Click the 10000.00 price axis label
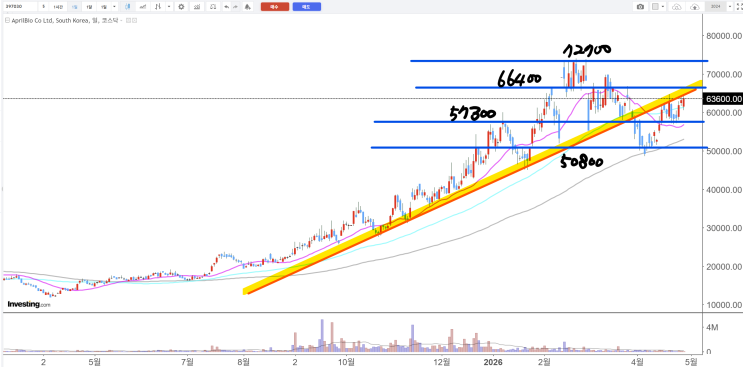 tap(724, 305)
